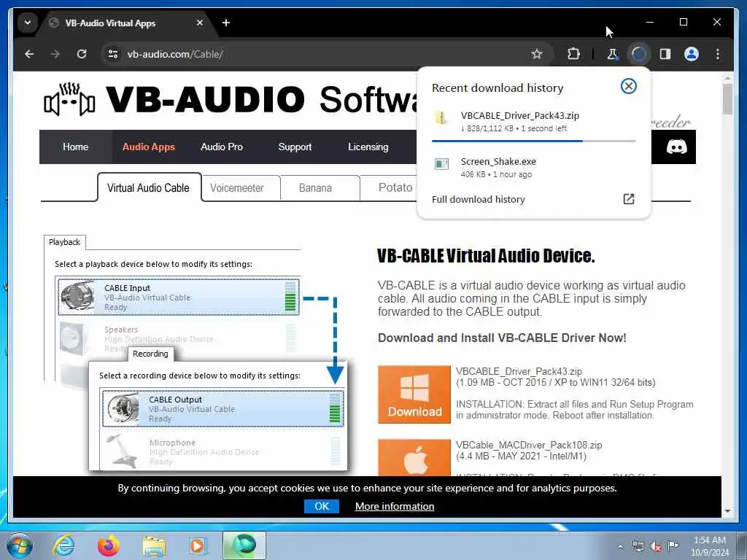
Task: Close the Recent download history popup
Action: click(x=628, y=86)
